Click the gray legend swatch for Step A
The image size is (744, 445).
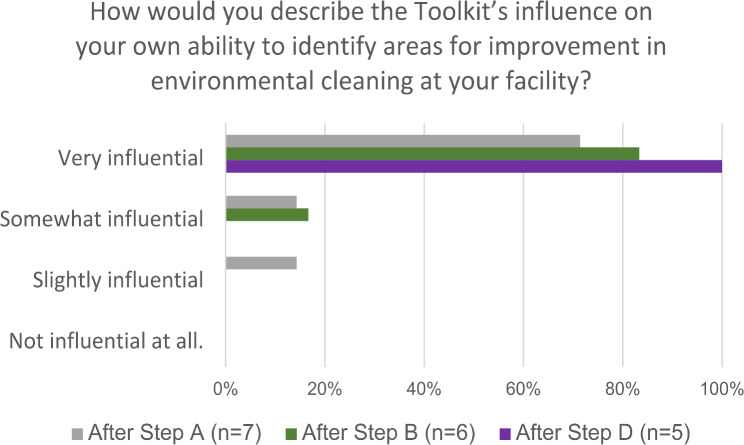point(78,433)
